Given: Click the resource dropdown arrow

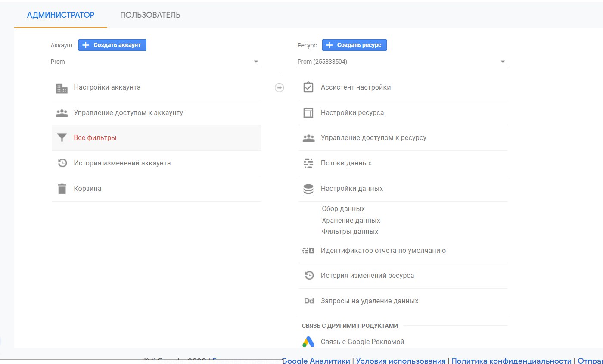Looking at the screenshot, I should (503, 62).
